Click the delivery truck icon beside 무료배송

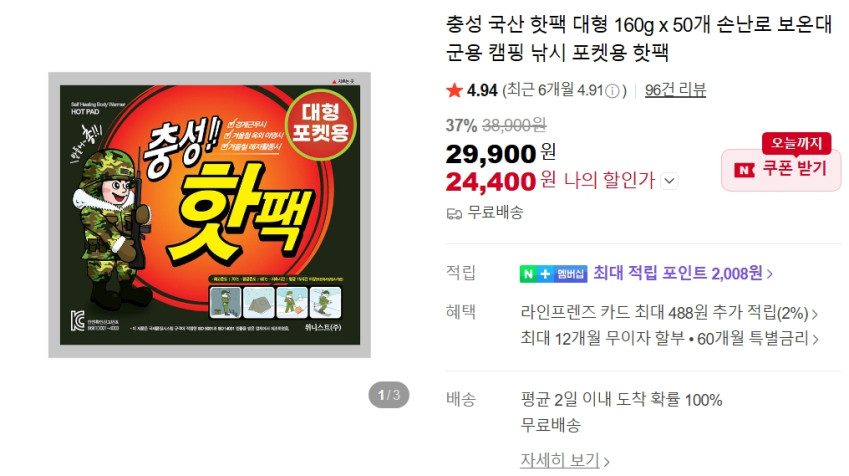pyautogui.click(x=454, y=214)
